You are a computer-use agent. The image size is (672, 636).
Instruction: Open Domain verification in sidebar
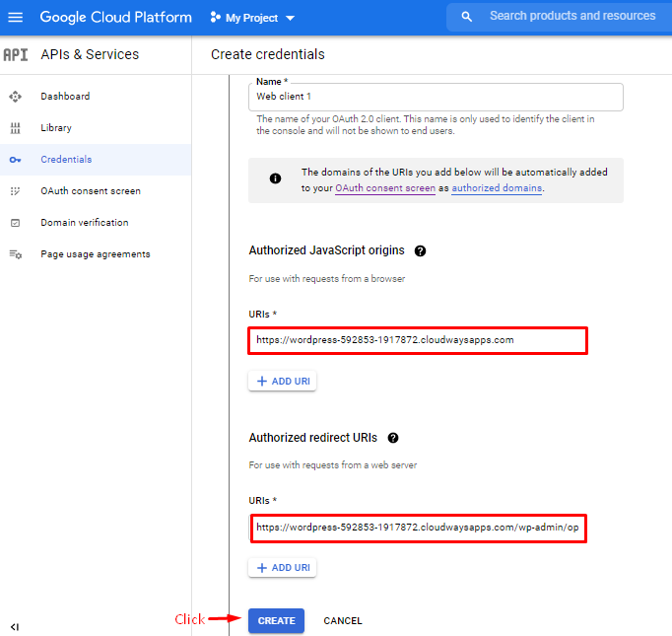85,223
